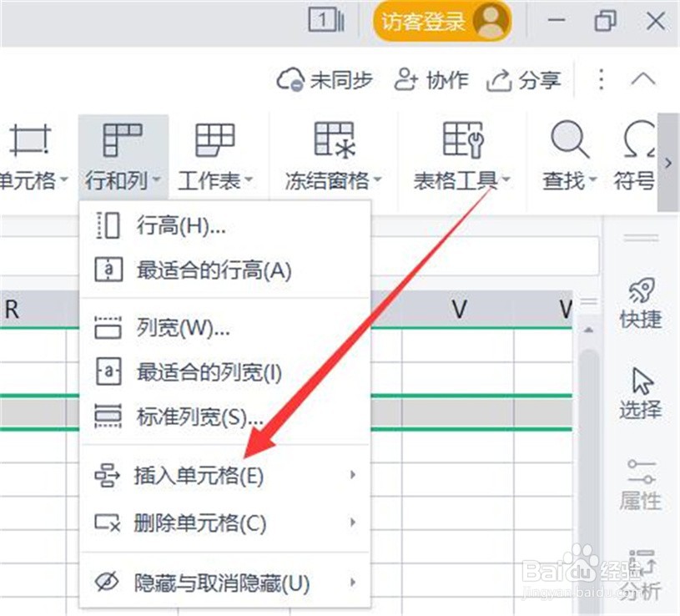Image resolution: width=680 pixels, height=616 pixels.
Task: Select column V header
Action: (458, 309)
